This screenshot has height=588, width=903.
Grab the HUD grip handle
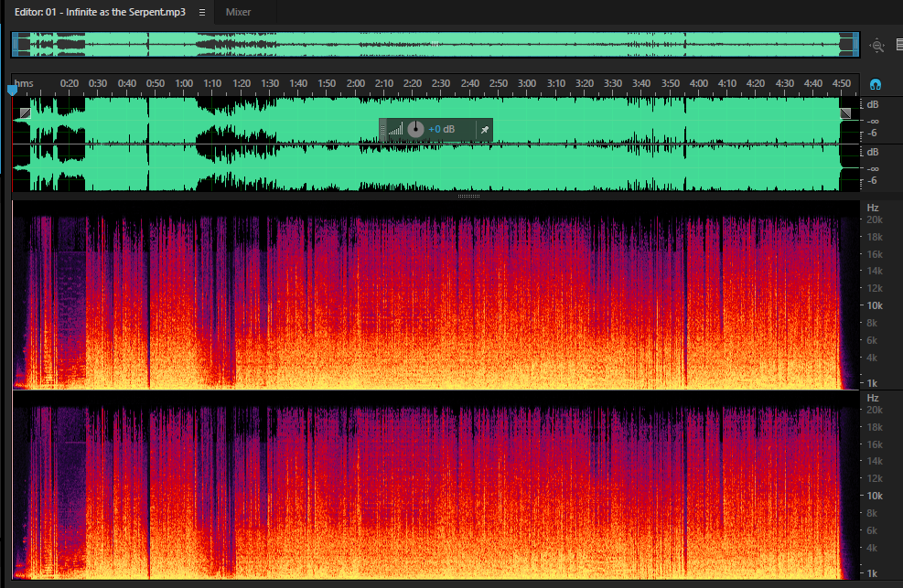(383, 130)
